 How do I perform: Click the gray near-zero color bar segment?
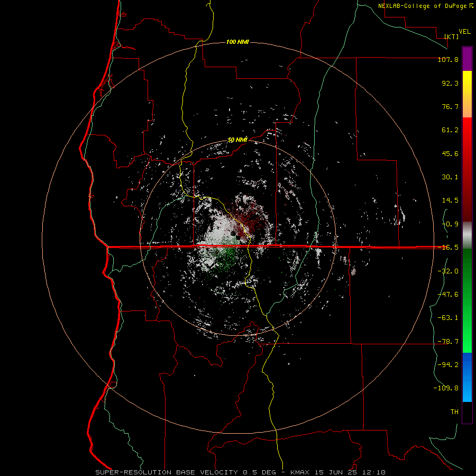pyautogui.click(x=467, y=235)
